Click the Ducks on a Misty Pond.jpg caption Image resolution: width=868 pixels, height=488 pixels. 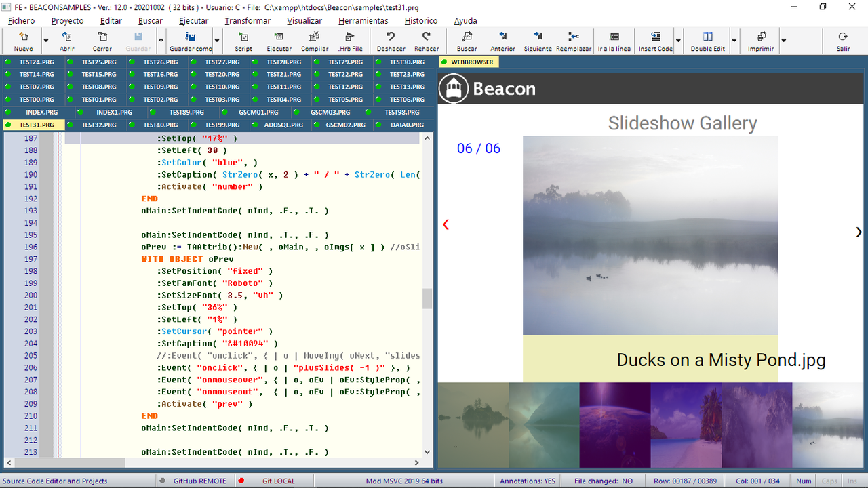721,359
